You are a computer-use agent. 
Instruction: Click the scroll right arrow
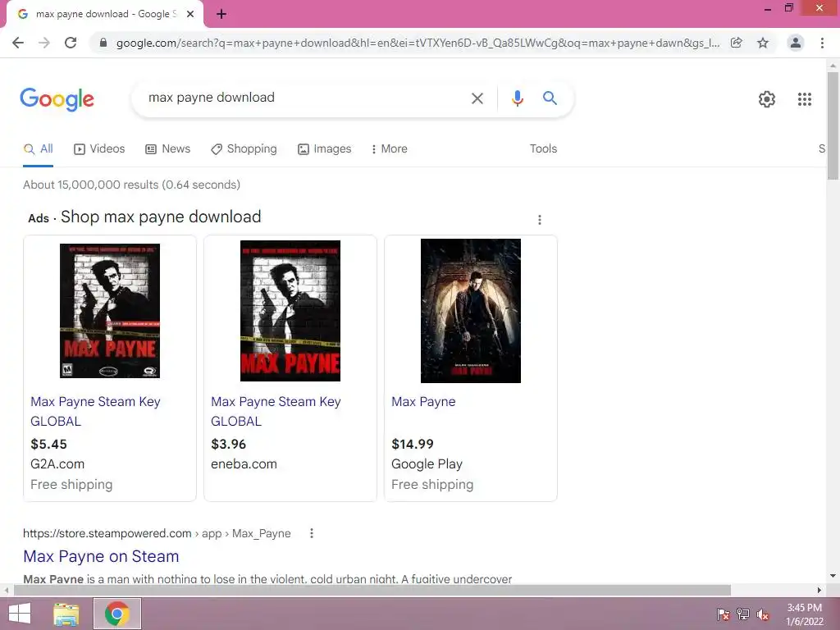(819, 590)
